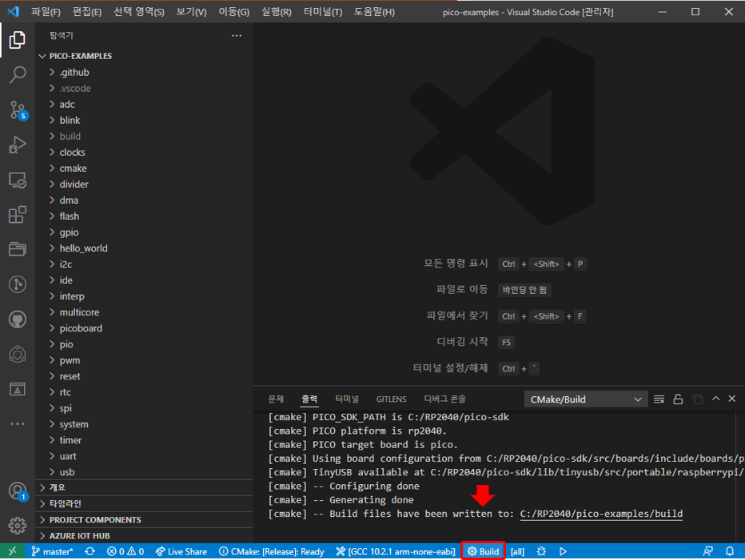
Task: Switch to the 터미널 (Terminal) tab
Action: (x=347, y=399)
